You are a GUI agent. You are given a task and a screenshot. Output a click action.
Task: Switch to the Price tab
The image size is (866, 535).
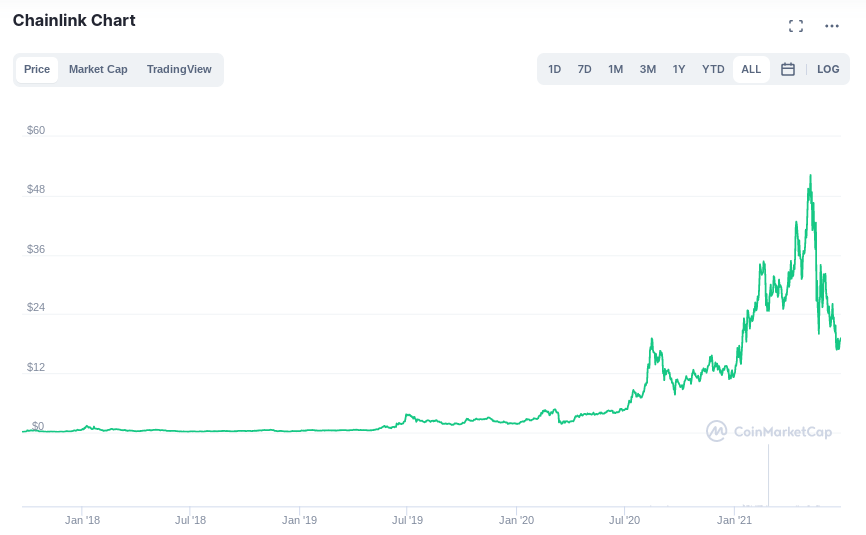(x=37, y=70)
